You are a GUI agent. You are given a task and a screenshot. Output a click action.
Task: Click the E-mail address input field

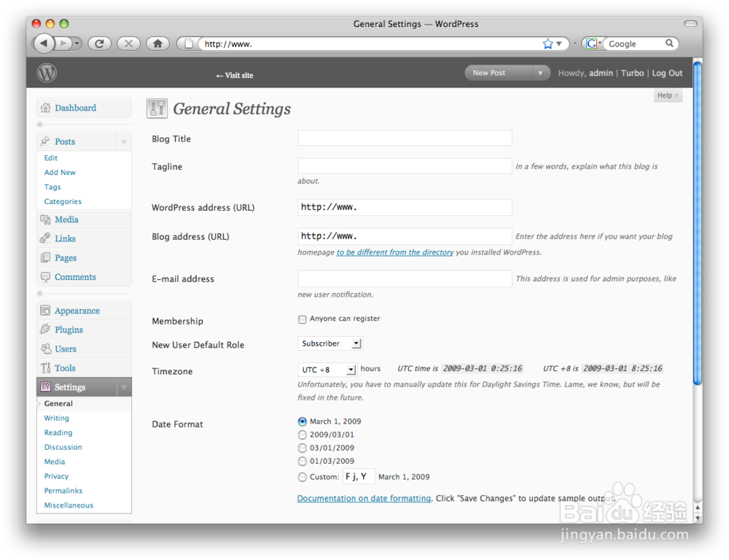tap(405, 279)
